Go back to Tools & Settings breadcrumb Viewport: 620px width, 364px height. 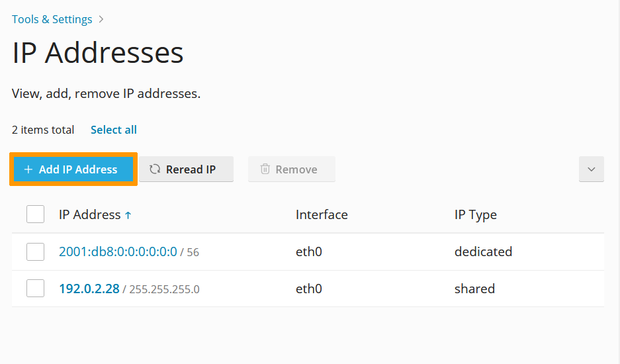click(x=52, y=19)
